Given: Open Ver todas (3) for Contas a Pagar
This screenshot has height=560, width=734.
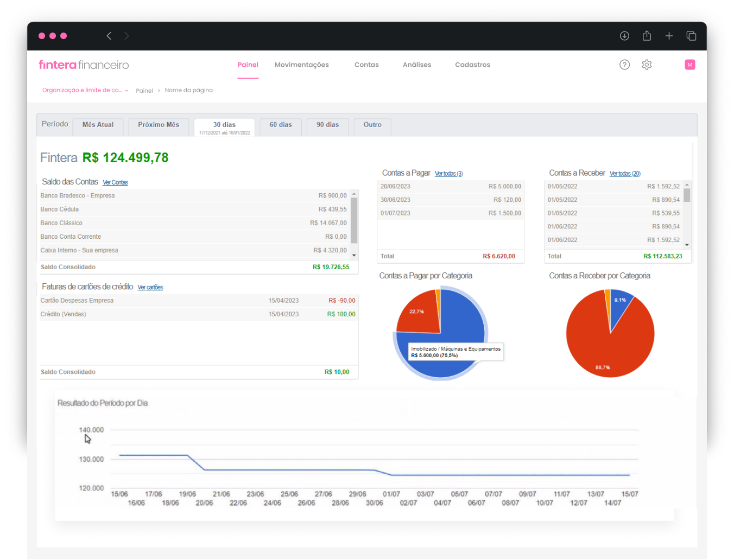Looking at the screenshot, I should pyautogui.click(x=449, y=174).
